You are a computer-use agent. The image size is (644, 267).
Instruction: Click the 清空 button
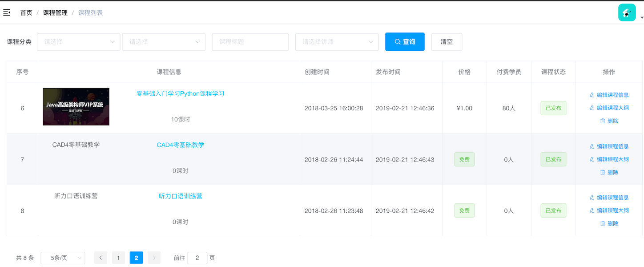coord(447,42)
